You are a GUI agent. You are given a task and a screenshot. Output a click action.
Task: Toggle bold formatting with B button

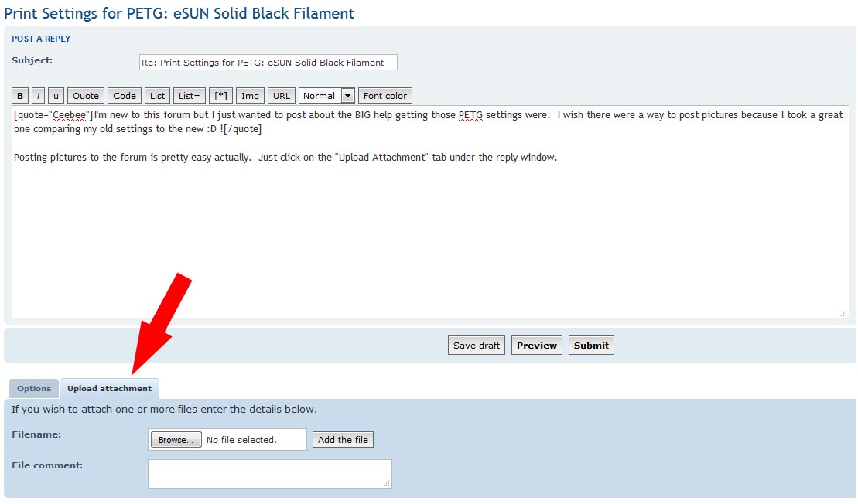[x=20, y=96]
